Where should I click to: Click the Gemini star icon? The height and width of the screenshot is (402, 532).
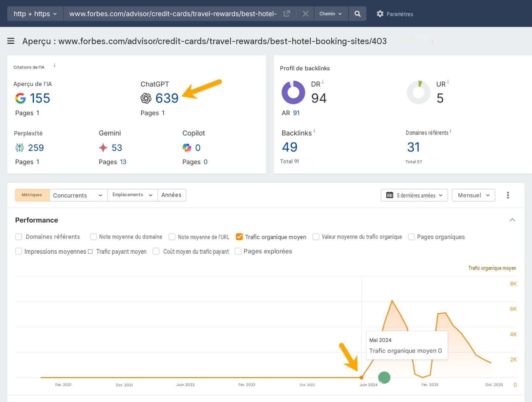pos(103,148)
